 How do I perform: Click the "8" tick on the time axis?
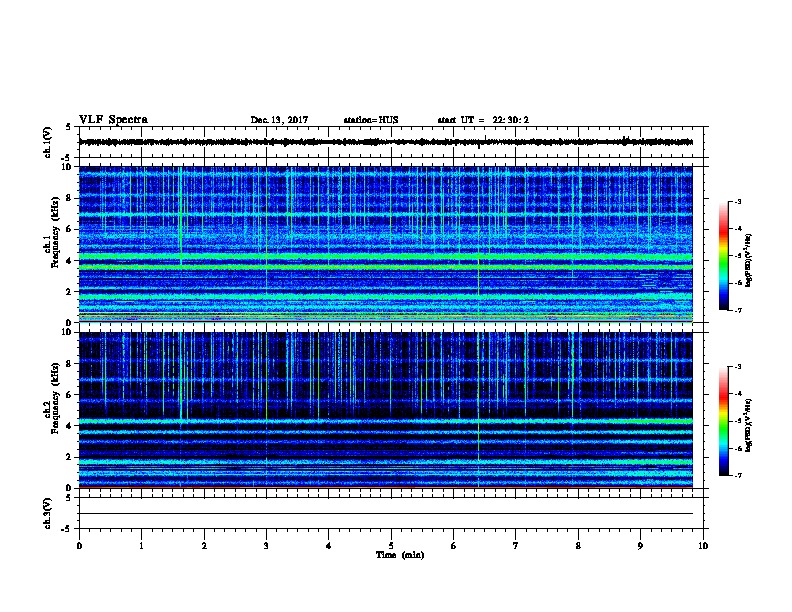[x=578, y=546]
